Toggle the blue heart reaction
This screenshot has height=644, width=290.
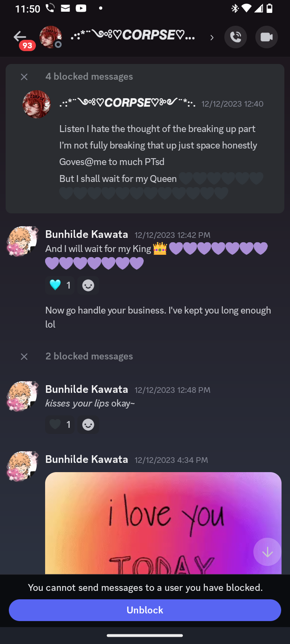[60, 285]
